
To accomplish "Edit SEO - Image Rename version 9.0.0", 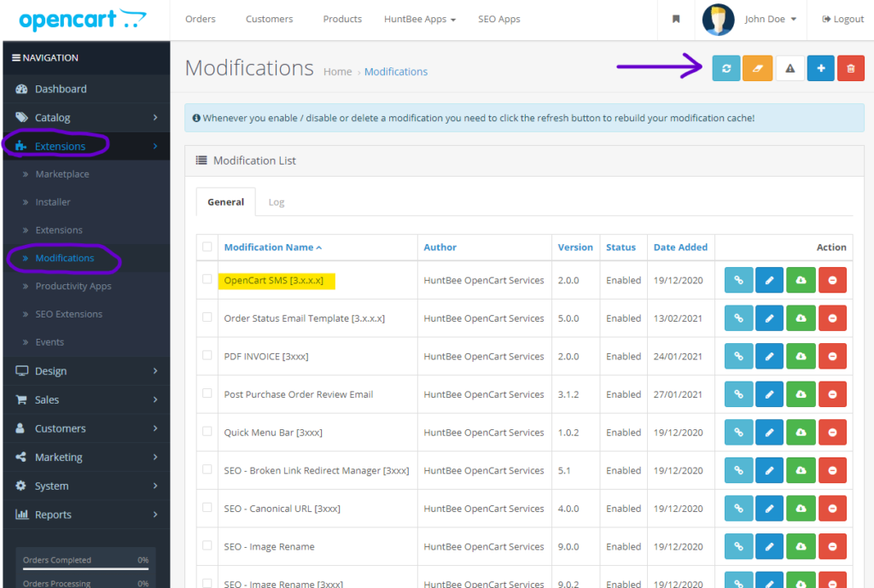I will [769, 546].
